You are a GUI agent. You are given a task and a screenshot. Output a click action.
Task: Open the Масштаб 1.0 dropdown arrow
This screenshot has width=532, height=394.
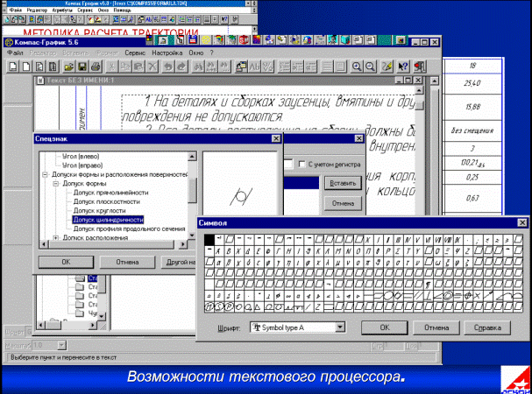(61, 345)
